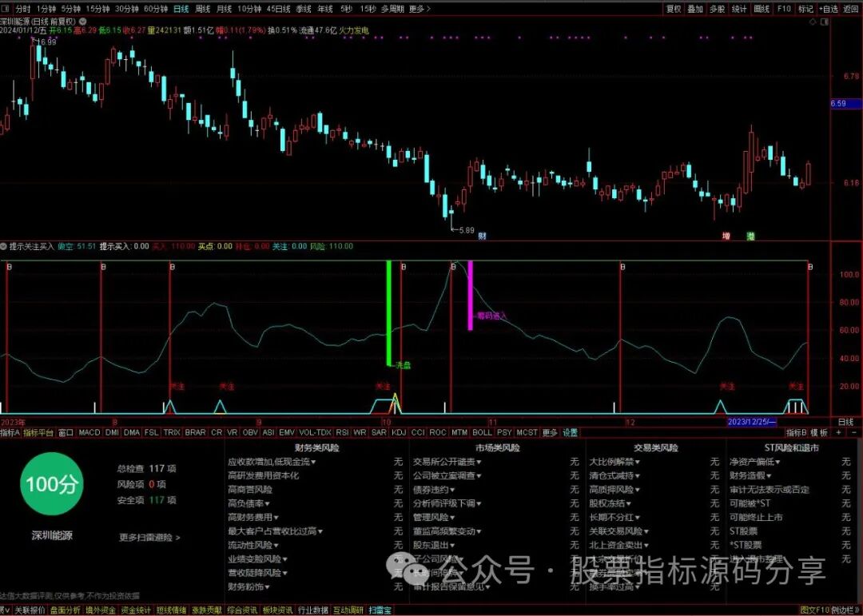Click the 模板 template item

(x=819, y=433)
